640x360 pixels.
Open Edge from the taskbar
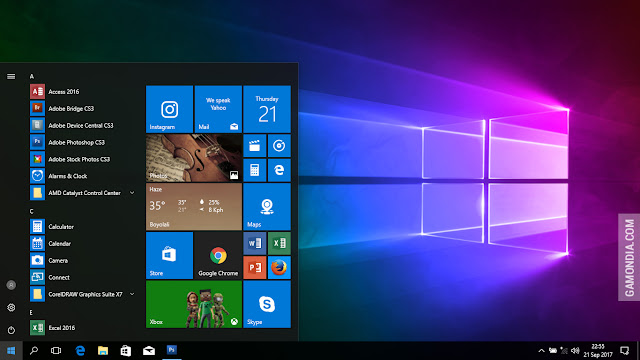click(x=80, y=351)
